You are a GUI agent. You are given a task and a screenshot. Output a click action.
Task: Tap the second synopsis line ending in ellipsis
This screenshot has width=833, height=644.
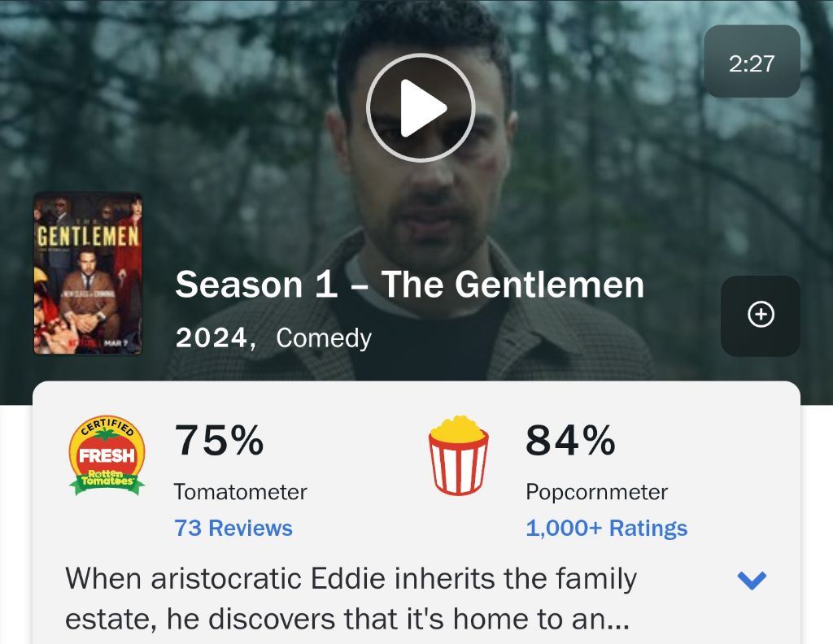pos(347,619)
